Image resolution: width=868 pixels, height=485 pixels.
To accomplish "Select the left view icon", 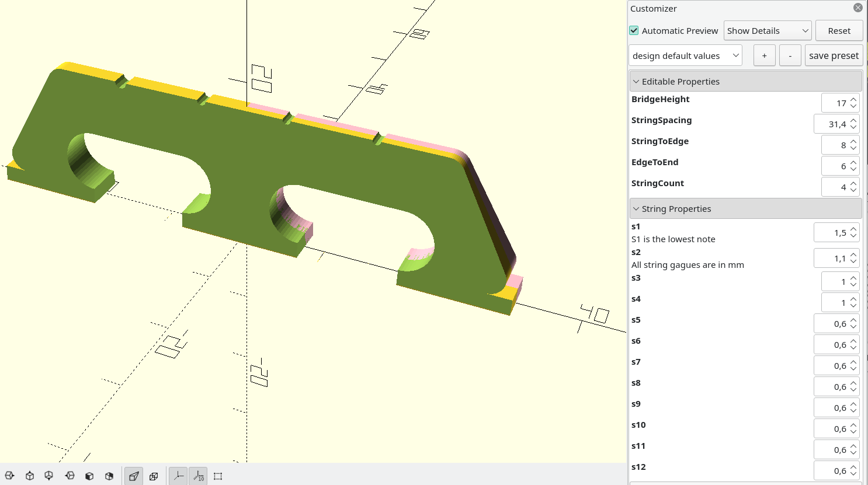I will [x=70, y=476].
